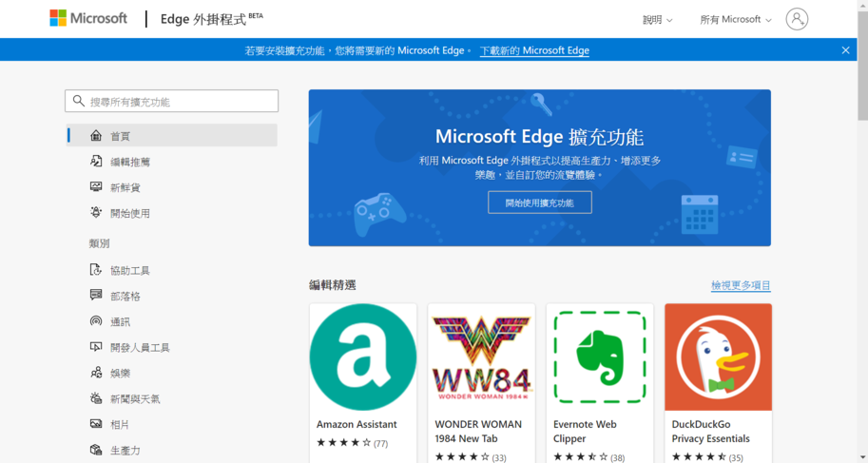Click the page vertical scrollbar thumb
The height and width of the screenshot is (463, 868).
click(862, 64)
